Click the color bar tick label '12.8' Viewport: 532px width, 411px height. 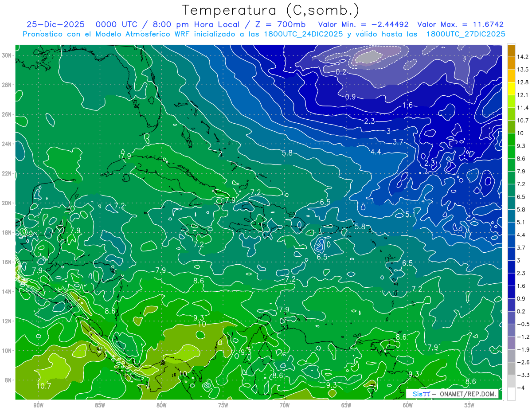[523, 82]
